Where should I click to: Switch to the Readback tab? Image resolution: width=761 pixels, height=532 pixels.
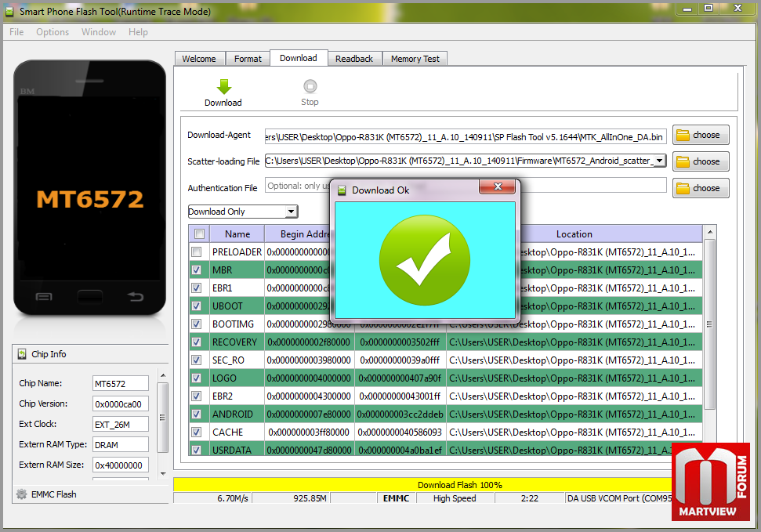tap(354, 59)
